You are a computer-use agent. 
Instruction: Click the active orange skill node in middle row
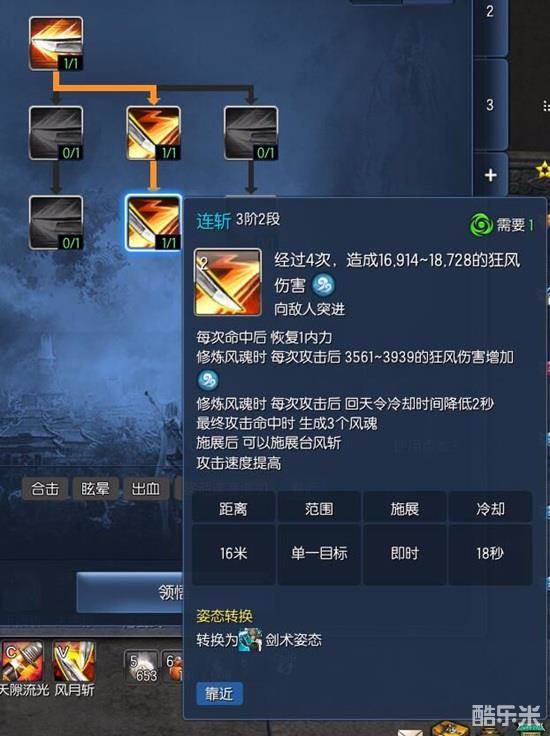[x=153, y=133]
